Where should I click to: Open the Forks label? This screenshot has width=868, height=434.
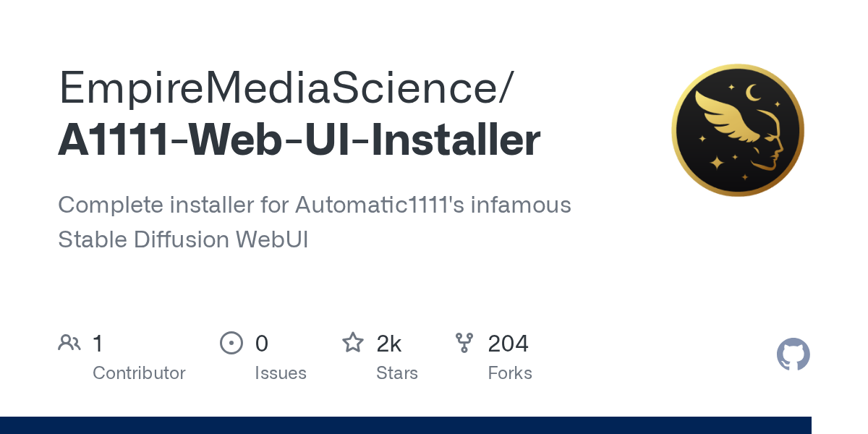tap(510, 373)
